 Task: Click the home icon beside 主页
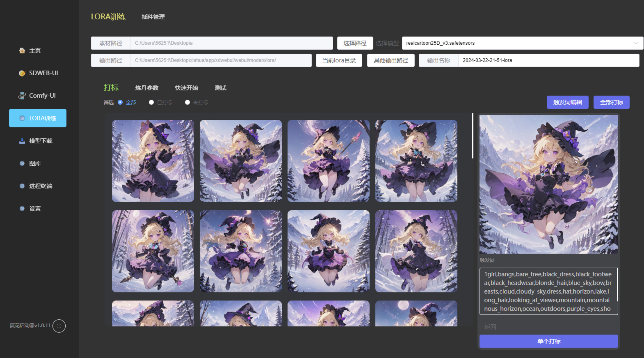pos(22,50)
